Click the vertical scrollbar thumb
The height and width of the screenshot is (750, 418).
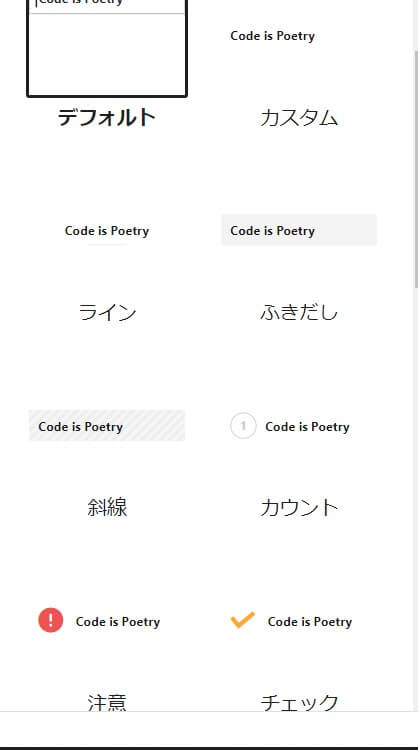[x=416, y=168]
